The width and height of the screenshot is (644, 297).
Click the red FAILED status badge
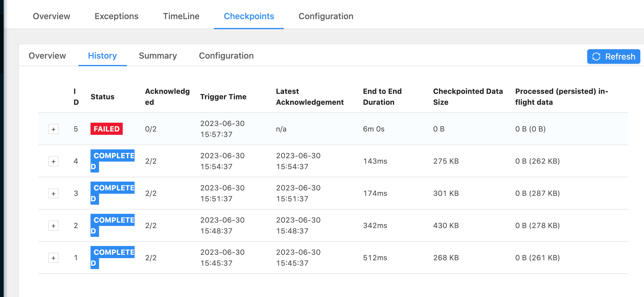[106, 129]
